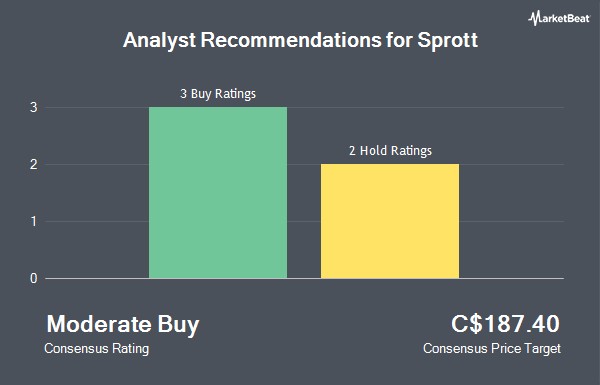Click the 'Consensus Rating' caption
600x385 pixels.
(x=96, y=349)
